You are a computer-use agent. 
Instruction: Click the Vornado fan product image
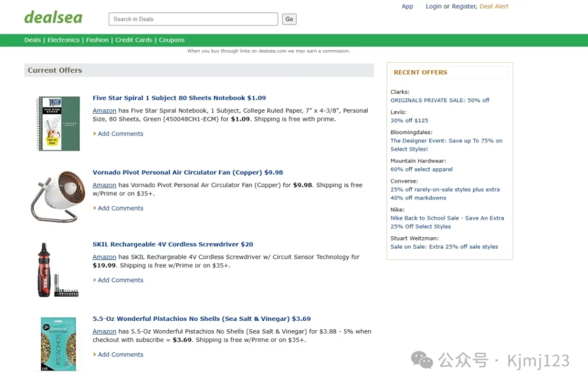tap(58, 196)
